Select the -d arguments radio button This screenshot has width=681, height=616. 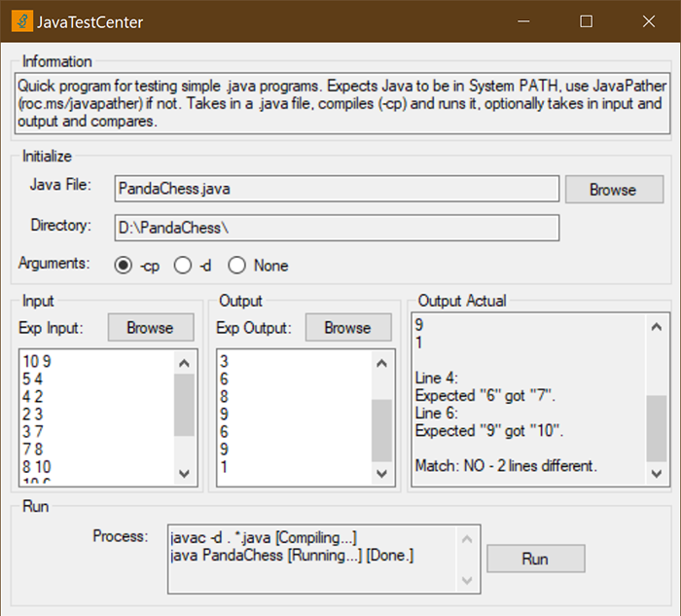tap(182, 266)
